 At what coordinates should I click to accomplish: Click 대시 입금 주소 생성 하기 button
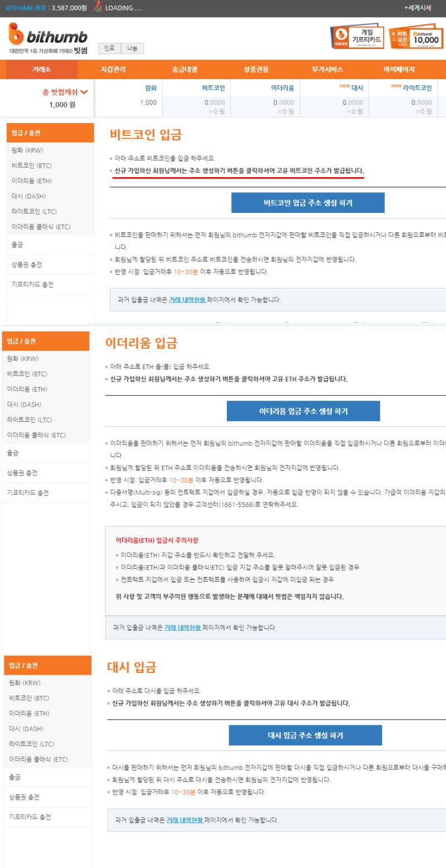[305, 734]
